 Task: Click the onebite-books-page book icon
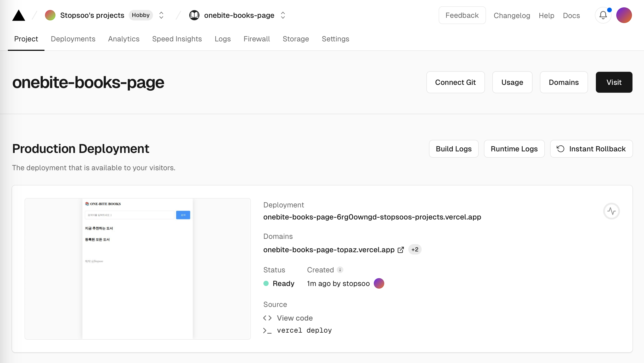pos(194,15)
